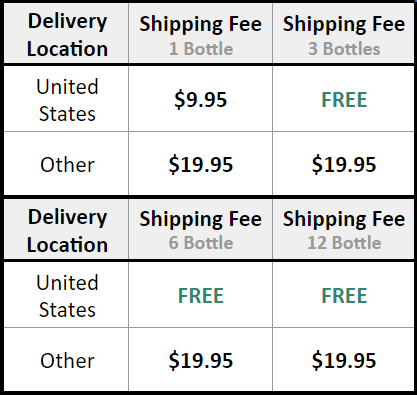Select the Other cell in top table
Screen dimensions: 417x395
(x=67, y=164)
